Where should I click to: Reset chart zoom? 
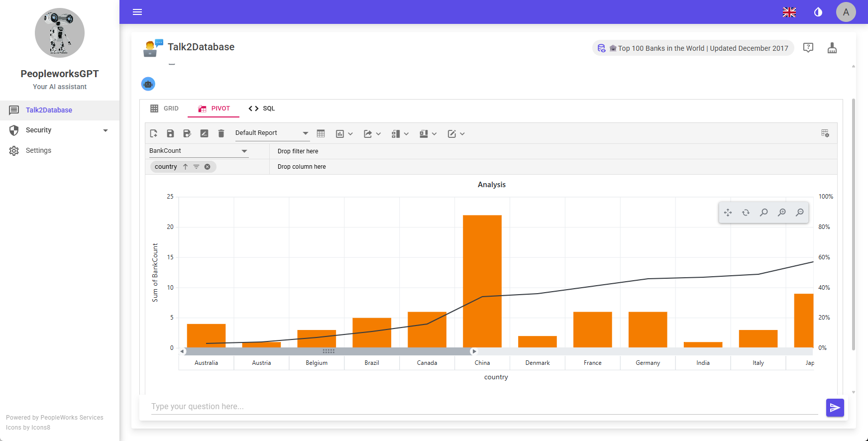(x=746, y=213)
